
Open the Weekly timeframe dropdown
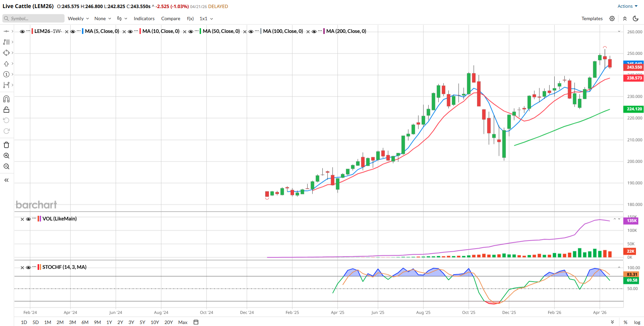(78, 18)
